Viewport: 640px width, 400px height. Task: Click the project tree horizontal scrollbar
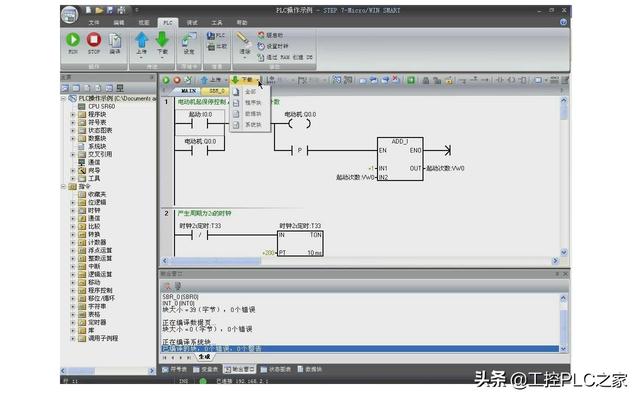tap(108, 371)
